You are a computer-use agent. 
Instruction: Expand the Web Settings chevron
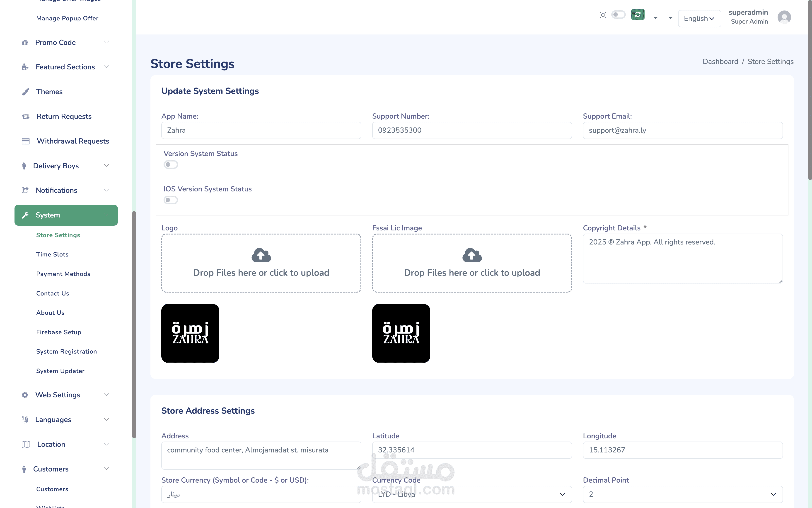pyautogui.click(x=106, y=395)
